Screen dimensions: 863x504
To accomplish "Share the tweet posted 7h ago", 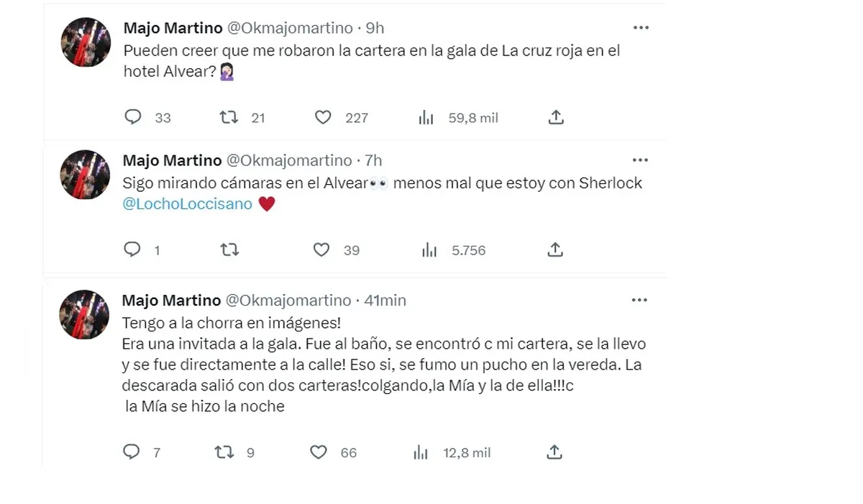I will tap(554, 249).
